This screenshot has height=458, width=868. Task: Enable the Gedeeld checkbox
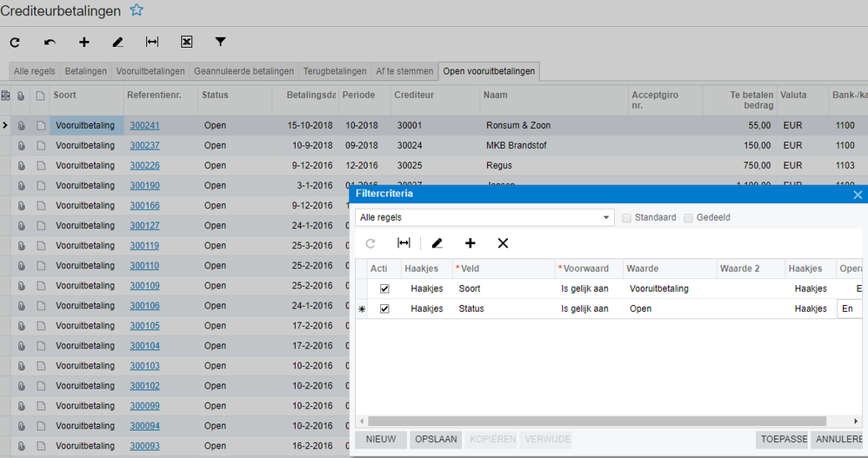(688, 217)
